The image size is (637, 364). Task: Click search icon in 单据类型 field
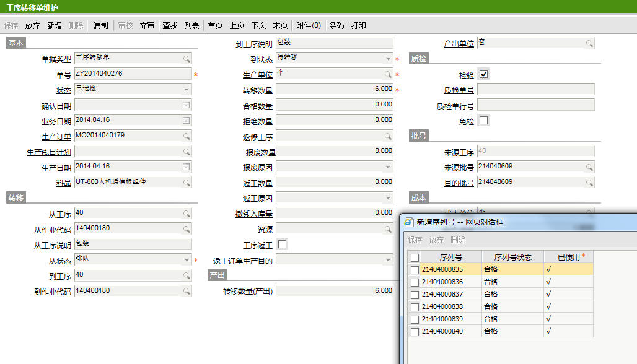point(186,59)
